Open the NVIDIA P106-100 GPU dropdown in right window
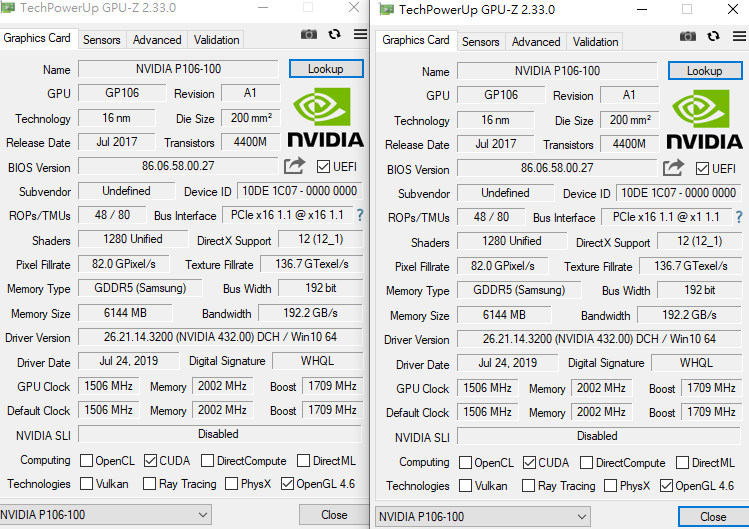This screenshot has width=749, height=529. pyautogui.click(x=483, y=517)
